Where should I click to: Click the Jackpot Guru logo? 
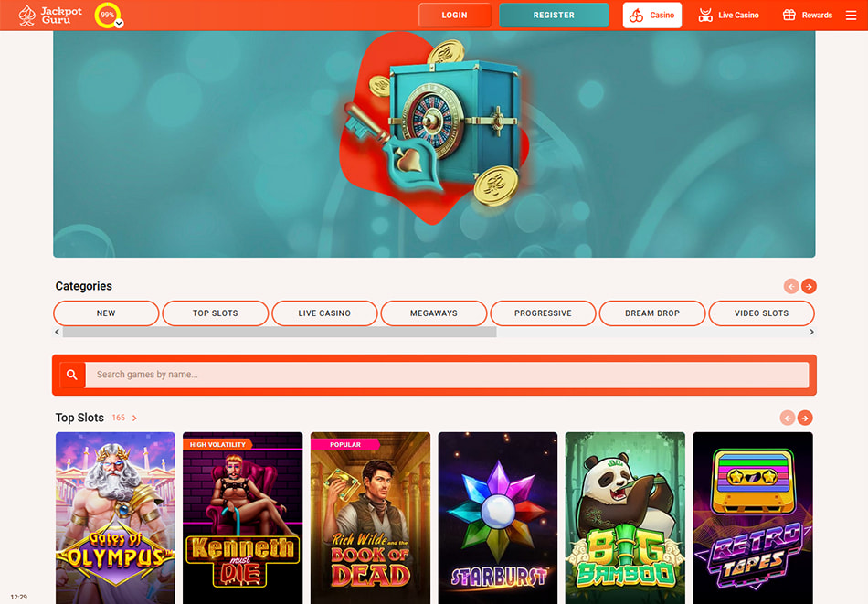click(50, 15)
